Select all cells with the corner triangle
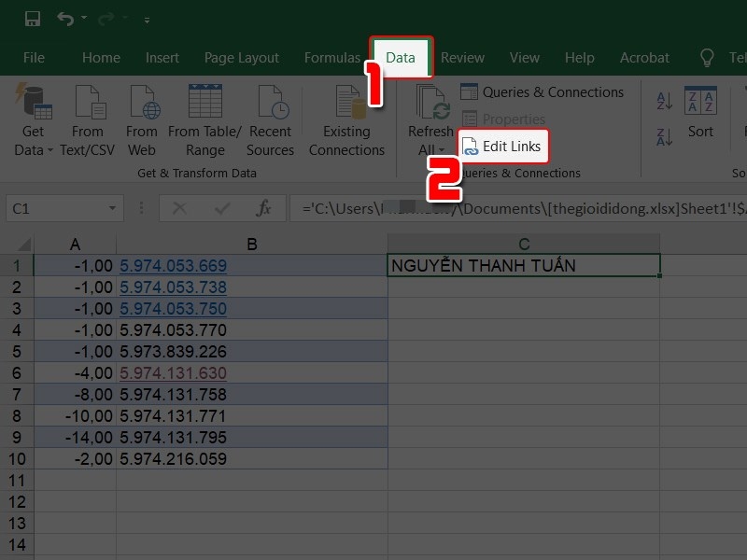747x560 pixels. click(22, 245)
